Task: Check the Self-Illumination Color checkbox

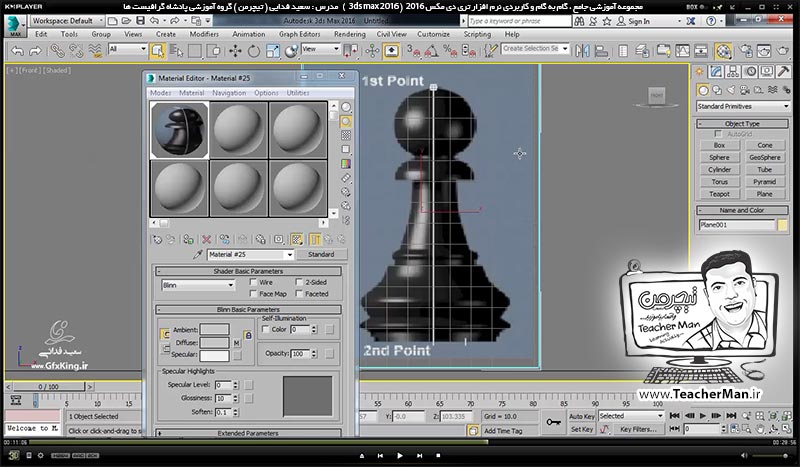Action: tap(265, 329)
